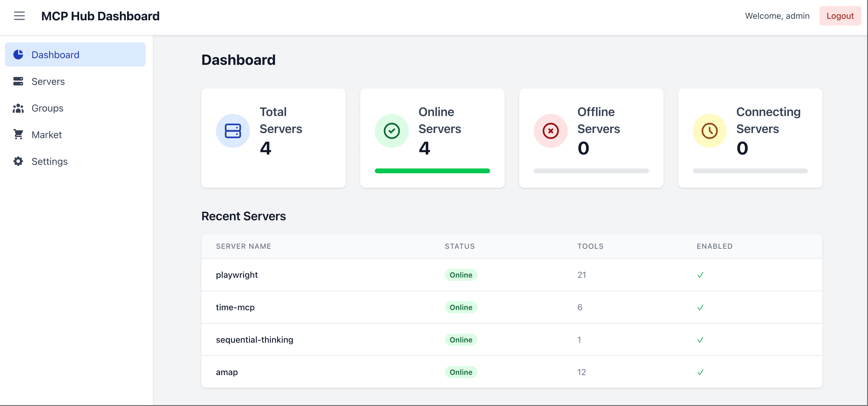Click the Total Servers card icon

(x=233, y=131)
